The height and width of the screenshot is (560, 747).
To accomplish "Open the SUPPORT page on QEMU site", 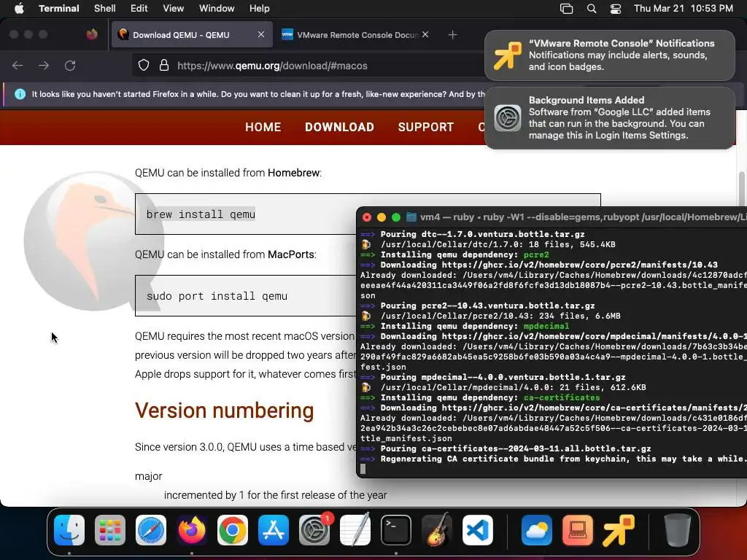I will click(x=426, y=127).
